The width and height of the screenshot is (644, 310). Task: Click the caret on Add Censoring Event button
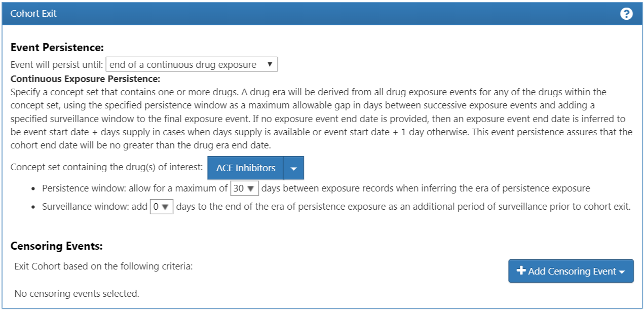622,272
